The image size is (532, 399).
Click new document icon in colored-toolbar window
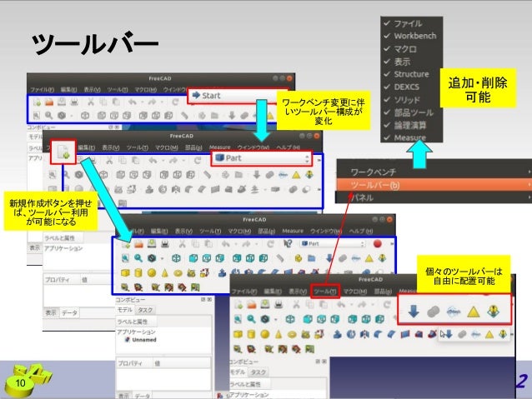pos(126,243)
